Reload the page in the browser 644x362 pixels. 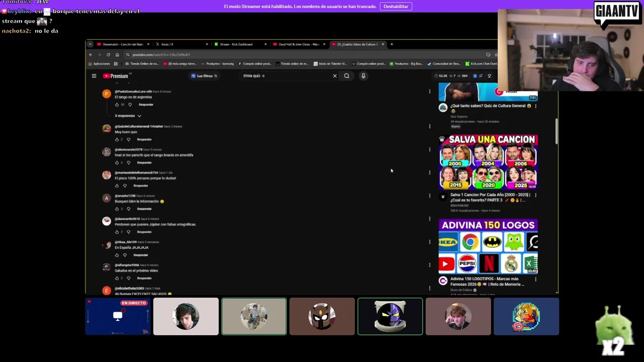pyautogui.click(x=108, y=54)
